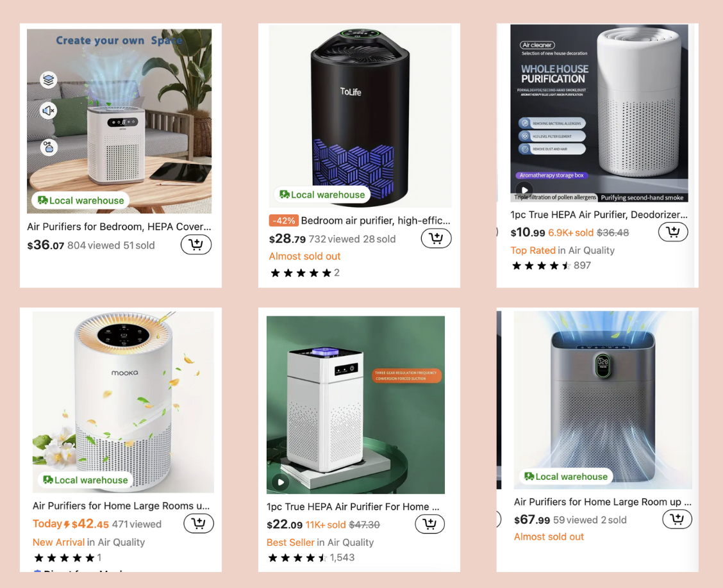
Task: Add the $28.79 ToLife purifier to cart
Action: coord(436,238)
